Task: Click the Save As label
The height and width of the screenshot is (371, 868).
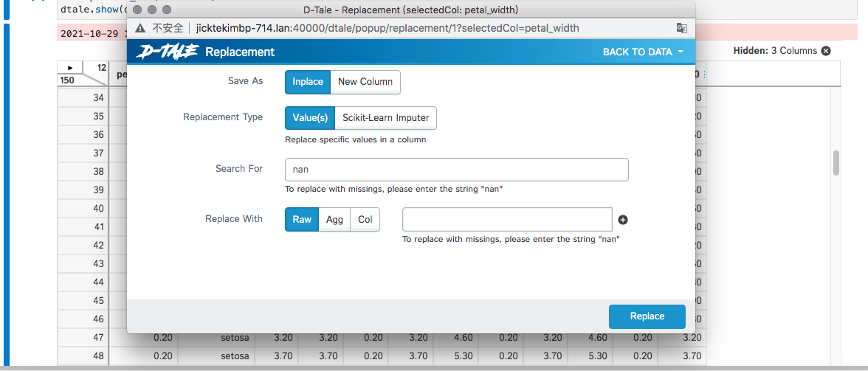Action: click(x=245, y=81)
